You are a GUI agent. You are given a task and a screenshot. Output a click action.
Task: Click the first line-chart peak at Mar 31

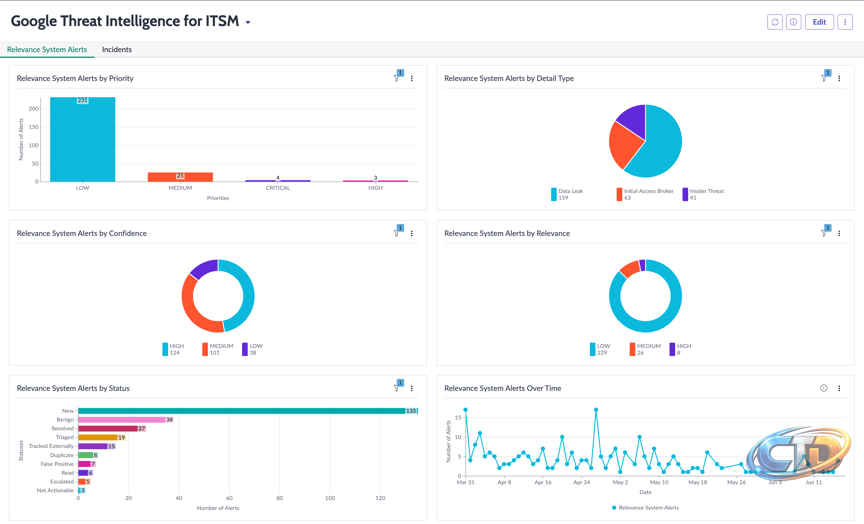point(466,410)
